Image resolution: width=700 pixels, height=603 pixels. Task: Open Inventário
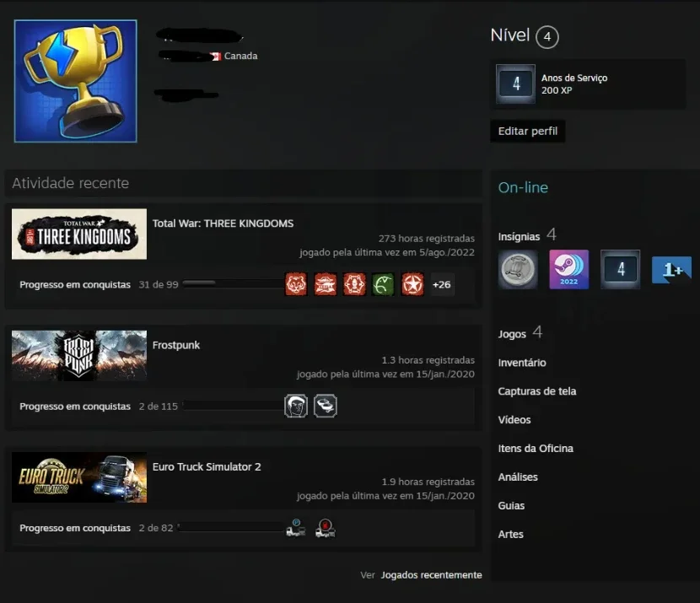point(522,363)
